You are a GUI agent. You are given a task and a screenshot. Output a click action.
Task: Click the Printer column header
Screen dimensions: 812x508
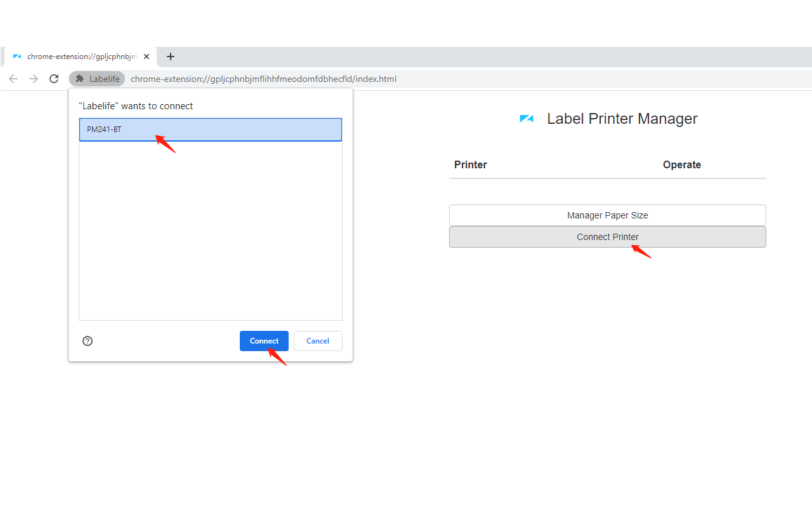[x=471, y=164]
